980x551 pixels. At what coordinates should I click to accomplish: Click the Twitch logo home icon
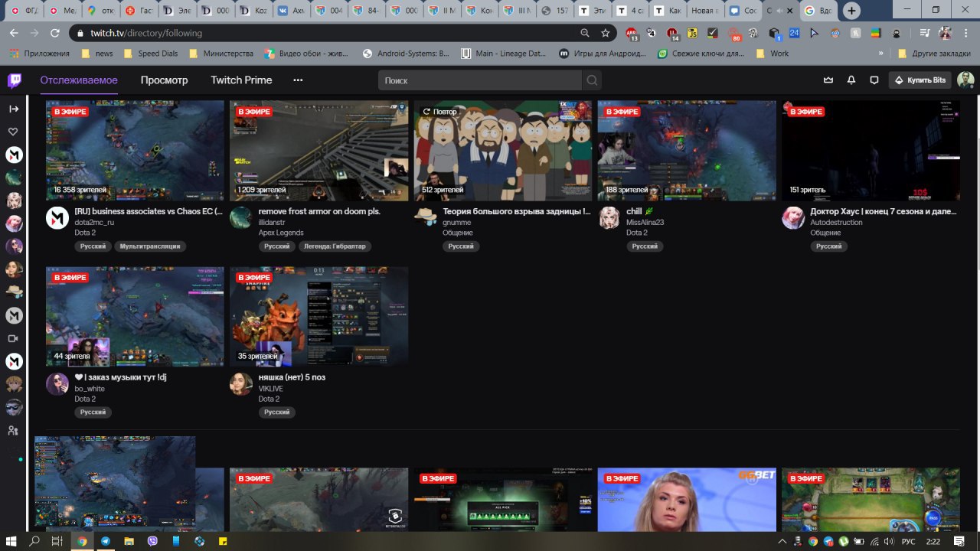pyautogui.click(x=14, y=80)
